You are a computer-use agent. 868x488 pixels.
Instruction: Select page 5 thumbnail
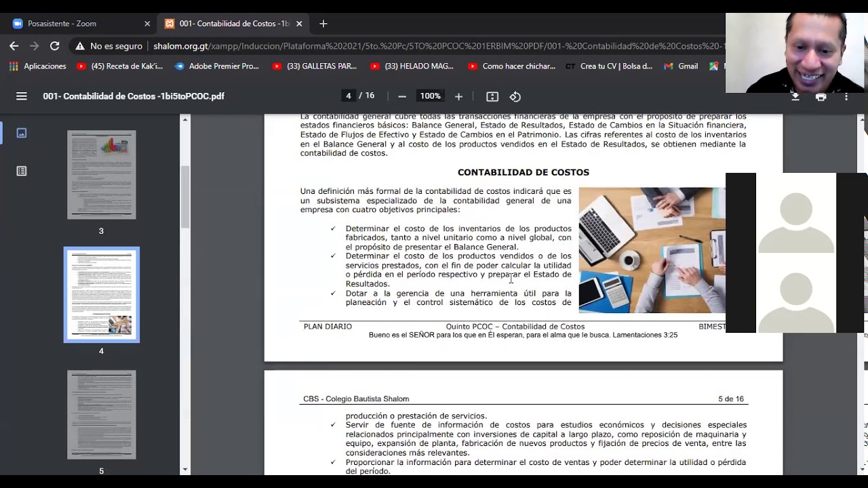102,415
